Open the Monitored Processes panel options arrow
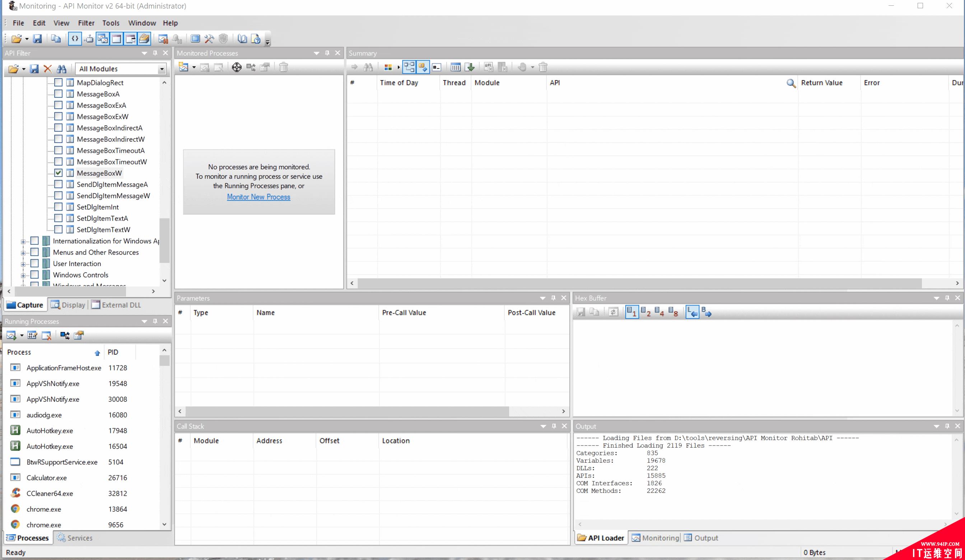This screenshot has height=560, width=965. [316, 53]
